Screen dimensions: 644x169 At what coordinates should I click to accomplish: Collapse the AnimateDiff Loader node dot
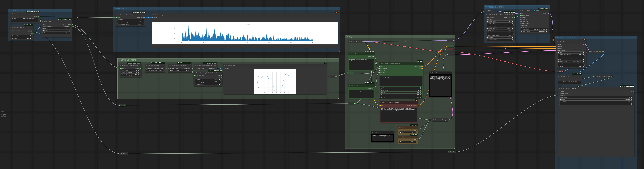[521, 11]
